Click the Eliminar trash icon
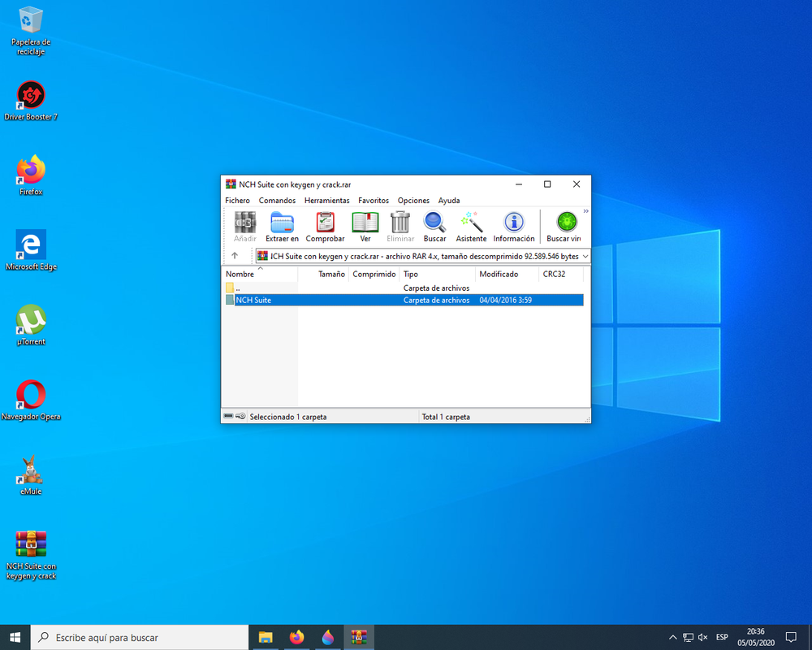 tap(400, 227)
